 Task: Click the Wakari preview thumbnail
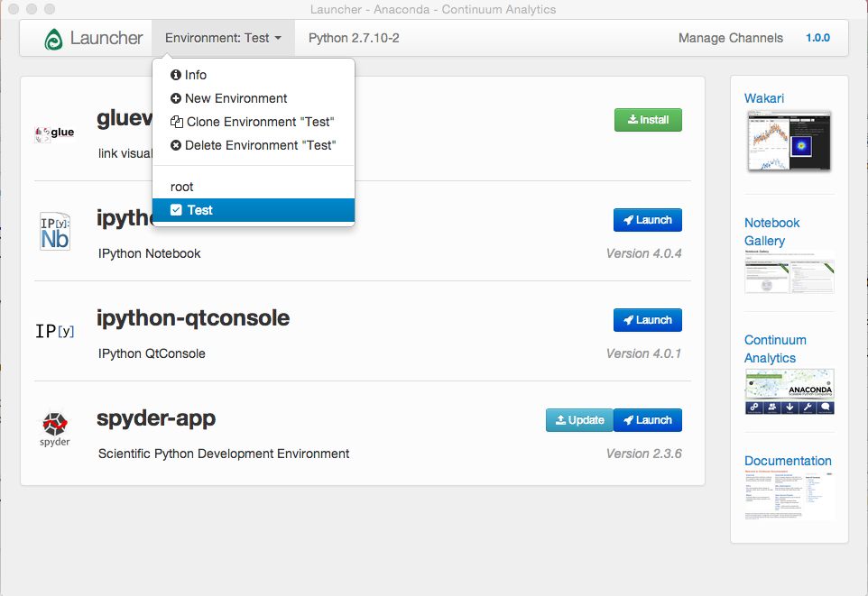789,141
